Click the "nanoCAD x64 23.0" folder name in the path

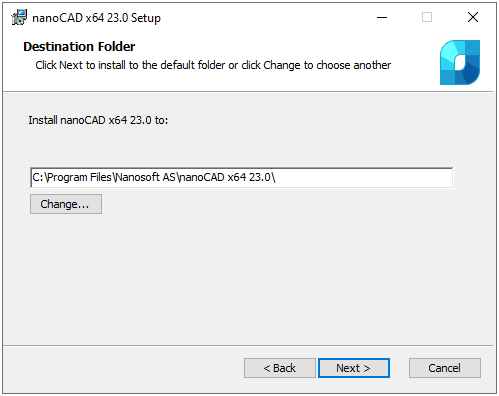pyautogui.click(x=226, y=177)
